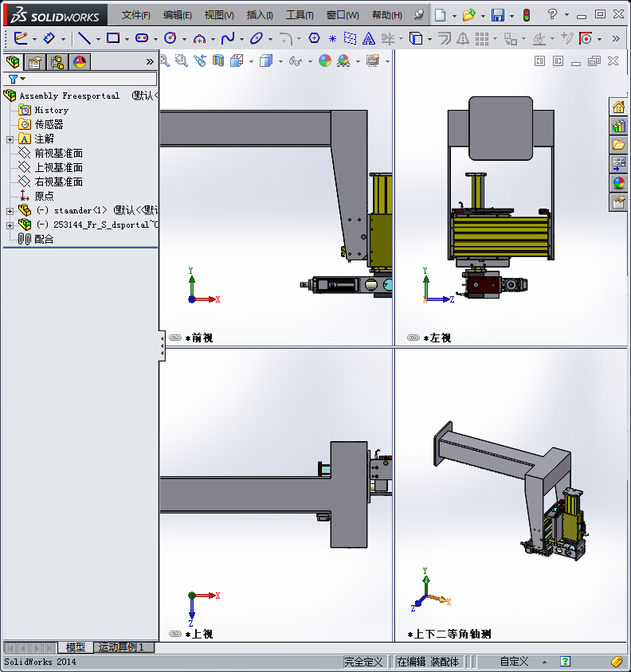
Task: Click the Apply Scene icon
Action: tap(343, 61)
